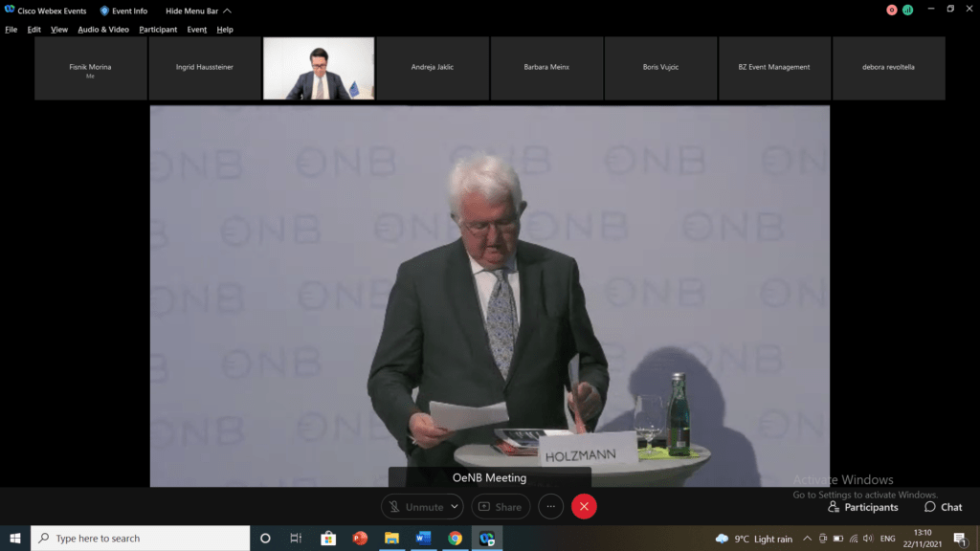
Task: Open the Audio & Video menu
Action: tap(103, 30)
